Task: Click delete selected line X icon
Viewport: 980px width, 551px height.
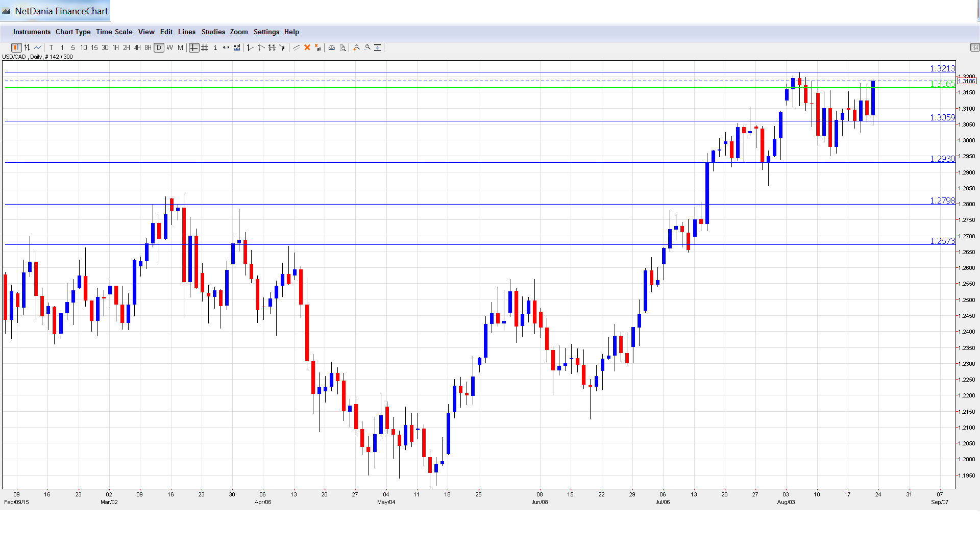Action: click(307, 47)
